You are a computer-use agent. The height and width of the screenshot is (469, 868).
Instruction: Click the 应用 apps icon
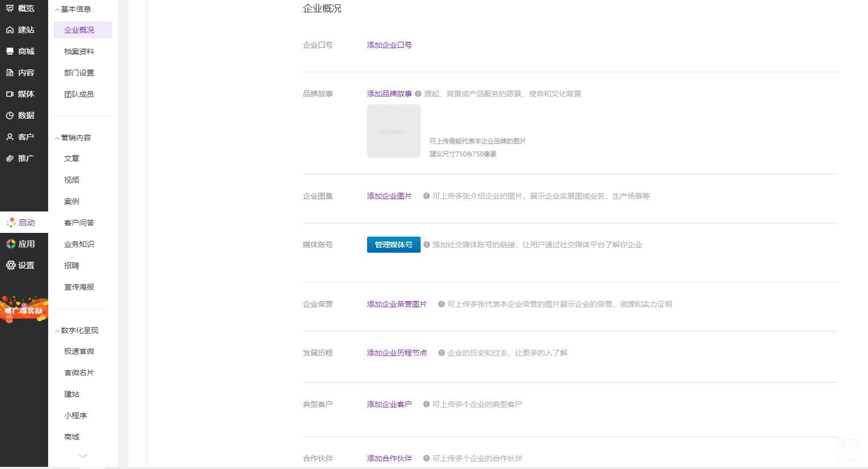click(x=11, y=244)
